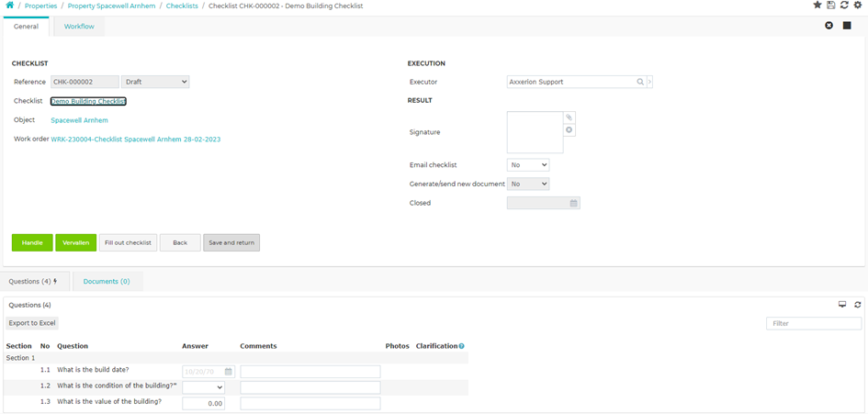
Task: Click the save disk icon at top right
Action: coord(830,5)
